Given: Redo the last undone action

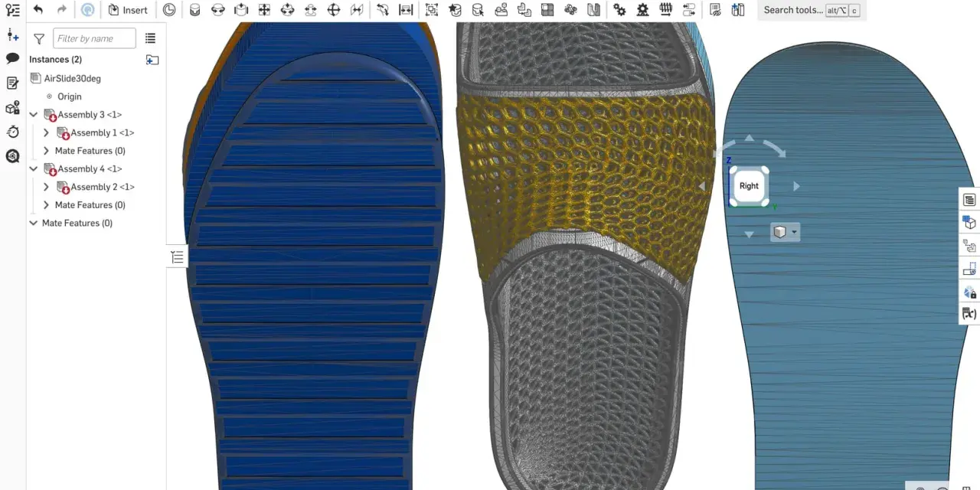Looking at the screenshot, I should 62,10.
